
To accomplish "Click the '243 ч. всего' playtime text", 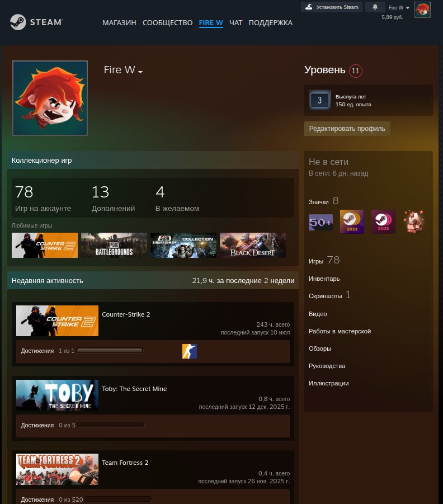I will [x=274, y=324].
